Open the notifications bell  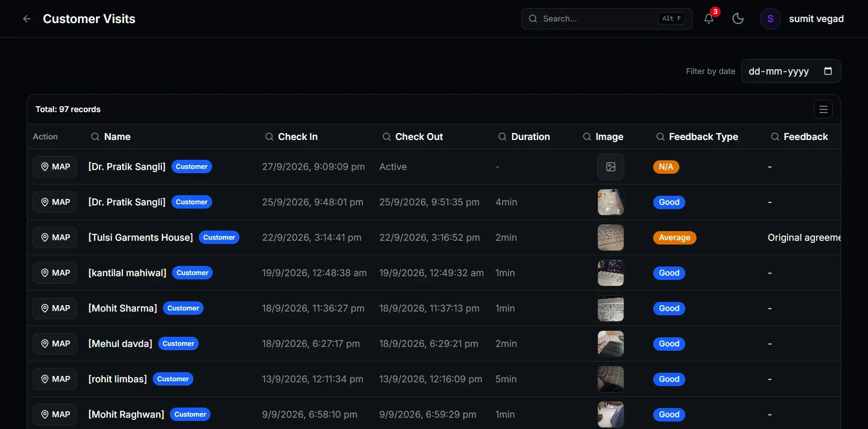pyautogui.click(x=709, y=19)
